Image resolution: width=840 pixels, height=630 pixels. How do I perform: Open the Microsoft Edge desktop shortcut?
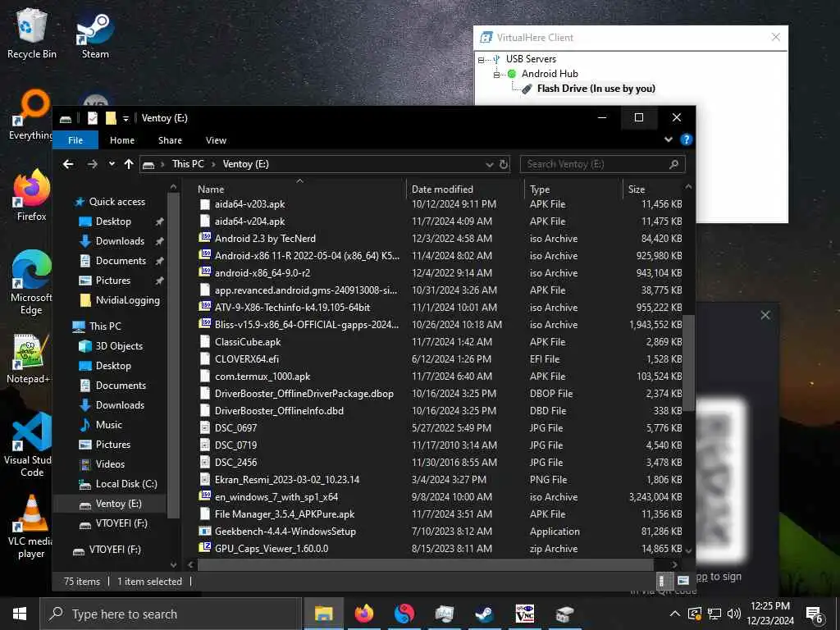[x=31, y=282]
